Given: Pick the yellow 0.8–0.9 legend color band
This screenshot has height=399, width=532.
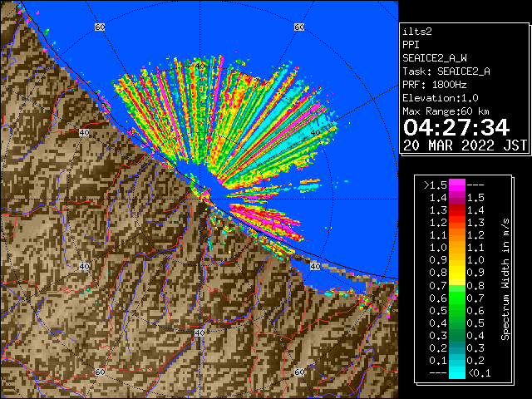Looking at the screenshot, I should 457,273.
